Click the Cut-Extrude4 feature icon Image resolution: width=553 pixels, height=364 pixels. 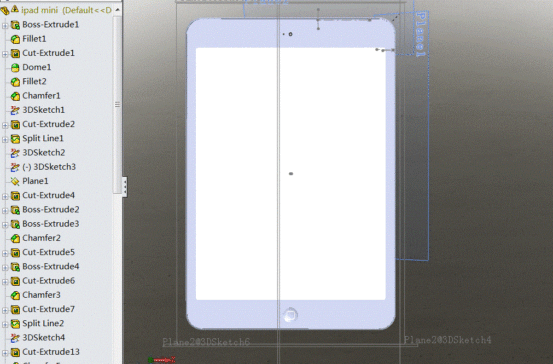[x=15, y=196]
